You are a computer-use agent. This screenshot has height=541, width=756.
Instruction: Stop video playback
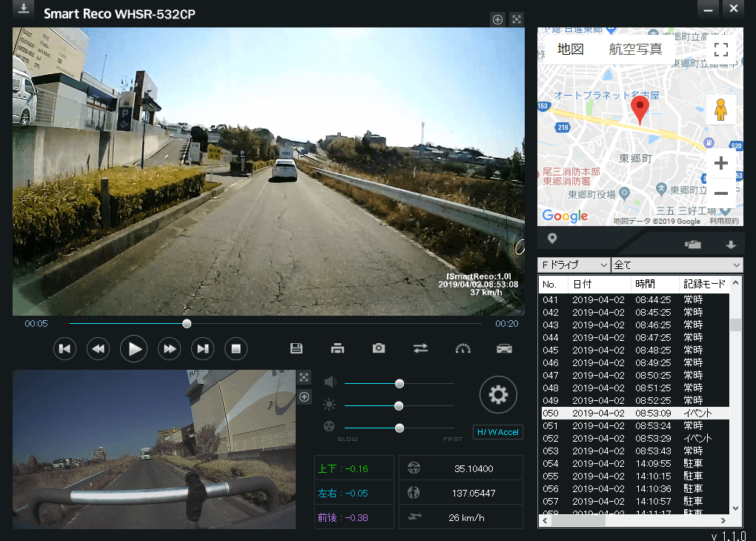click(236, 348)
